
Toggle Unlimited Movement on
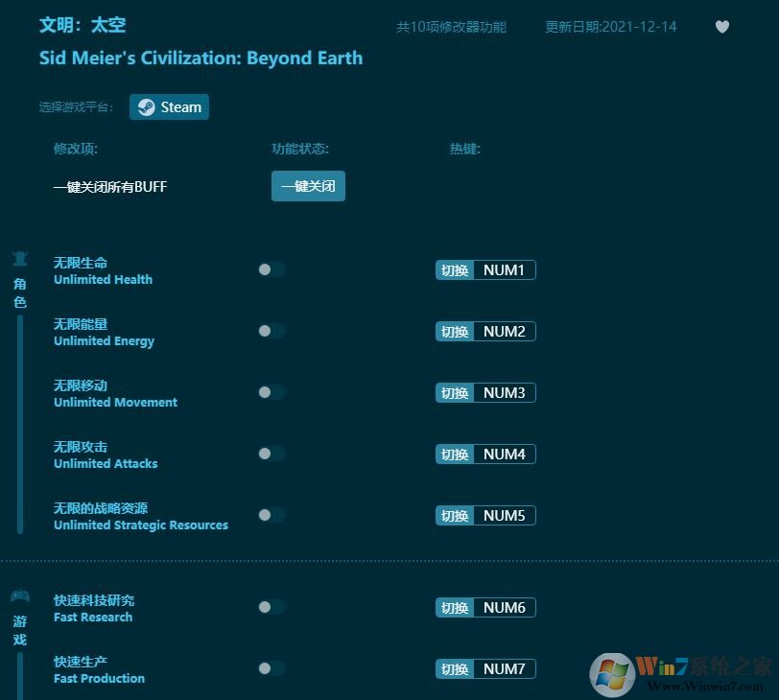270,392
